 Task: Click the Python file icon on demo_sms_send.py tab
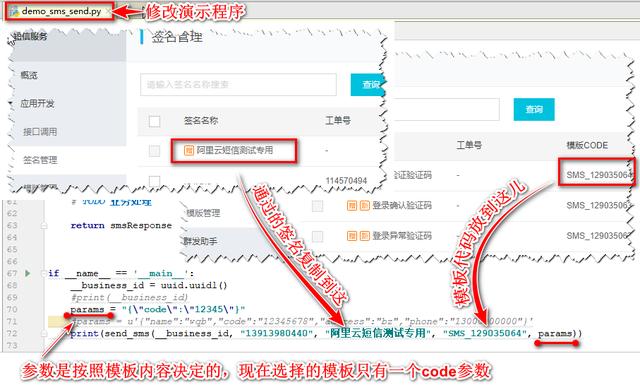click(14, 12)
